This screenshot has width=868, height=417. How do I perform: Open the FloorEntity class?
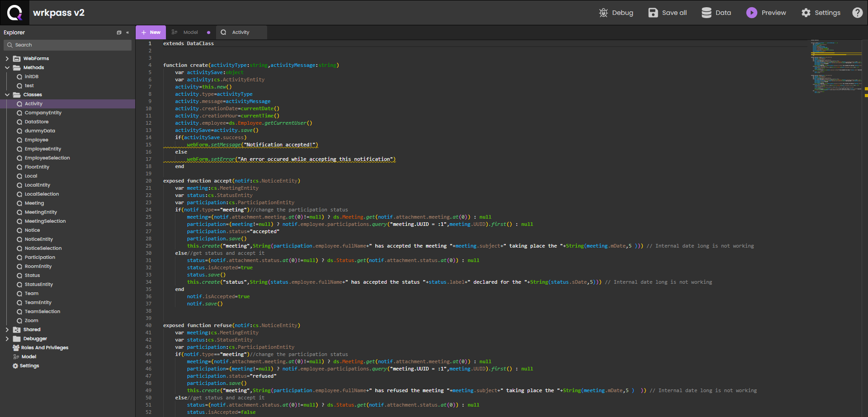coord(37,167)
